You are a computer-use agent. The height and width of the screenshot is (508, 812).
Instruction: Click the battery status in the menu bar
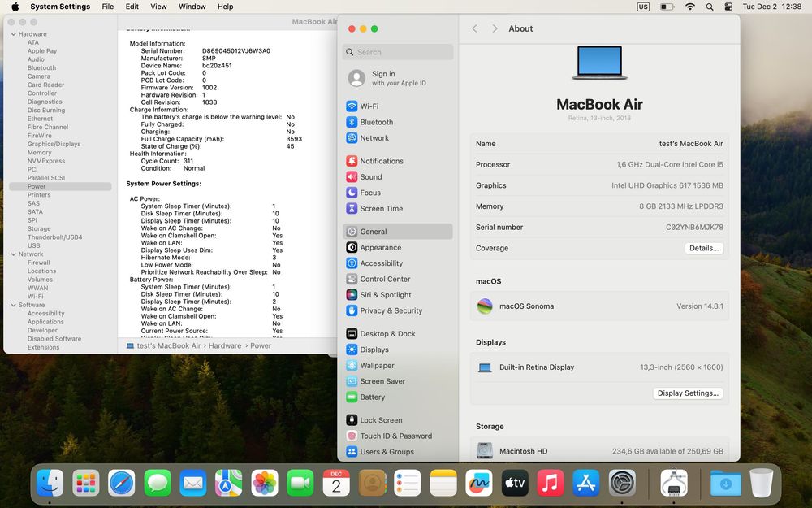667,7
